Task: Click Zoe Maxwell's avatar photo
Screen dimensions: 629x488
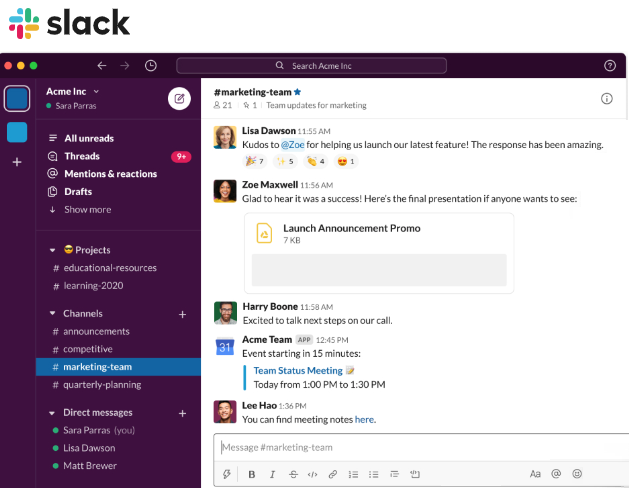Action: tap(225, 191)
